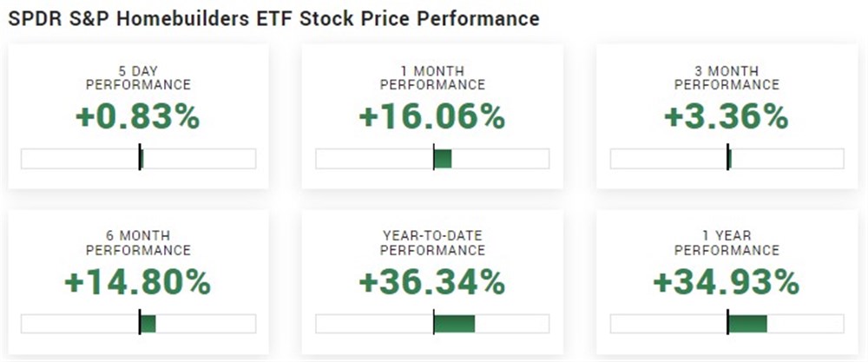Image resolution: width=868 pixels, height=362 pixels.
Task: Select the 3 Month Performance label
Action: coord(727,78)
